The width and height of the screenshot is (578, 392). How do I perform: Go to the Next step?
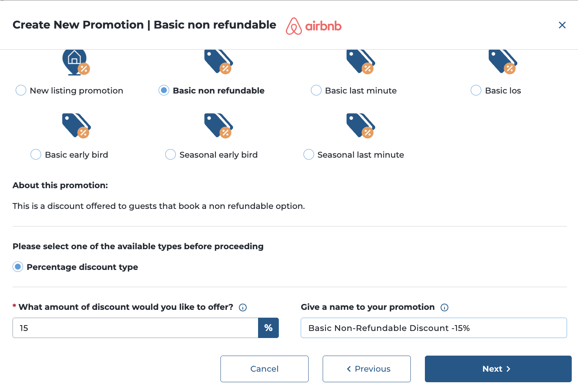[498, 369]
